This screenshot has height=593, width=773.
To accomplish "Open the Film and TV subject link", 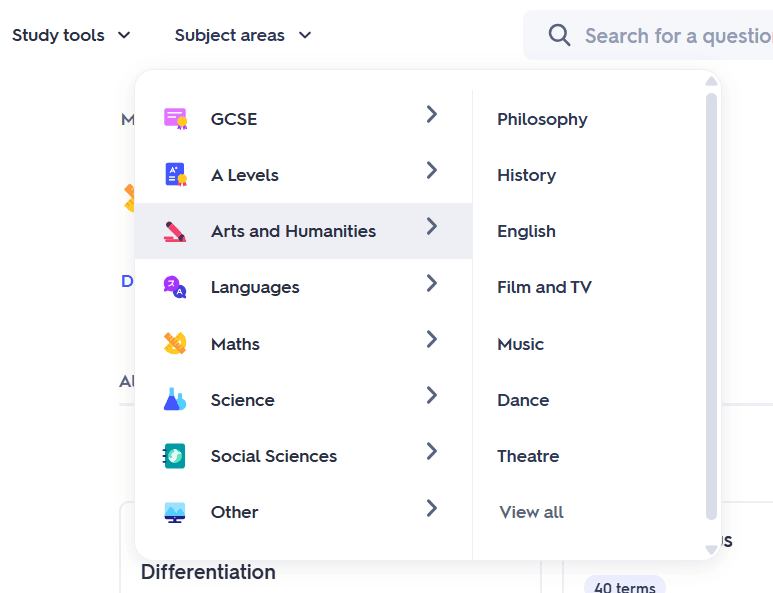I will [544, 287].
